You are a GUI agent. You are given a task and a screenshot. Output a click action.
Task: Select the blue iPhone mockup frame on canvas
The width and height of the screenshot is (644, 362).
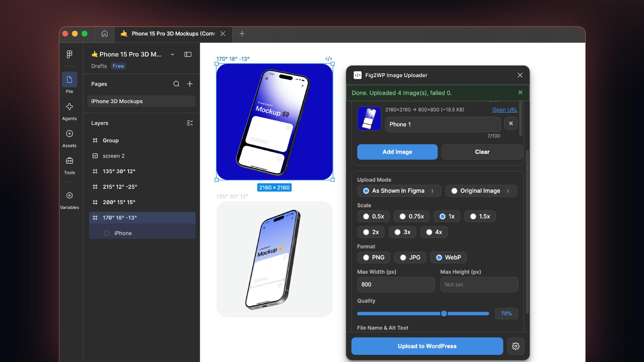tap(274, 122)
